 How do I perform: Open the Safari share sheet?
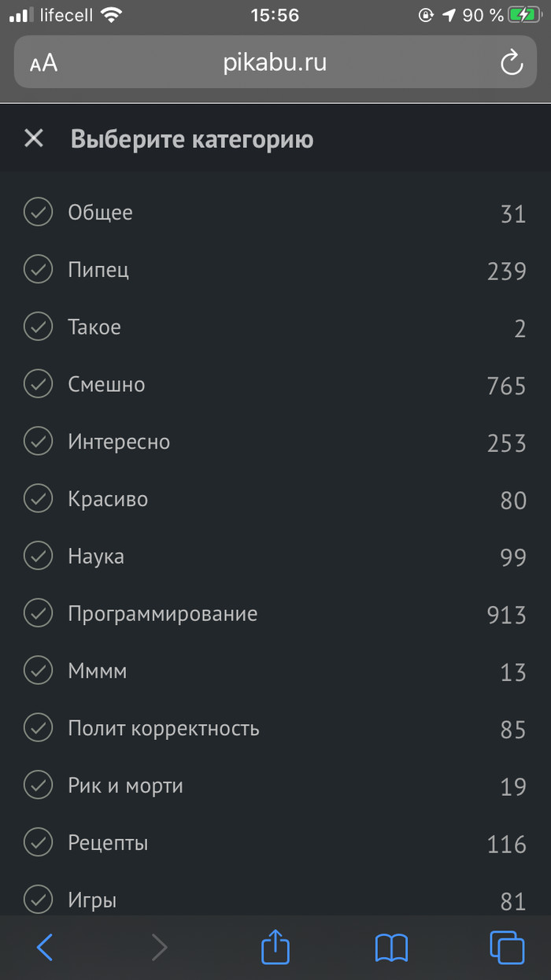click(x=275, y=946)
